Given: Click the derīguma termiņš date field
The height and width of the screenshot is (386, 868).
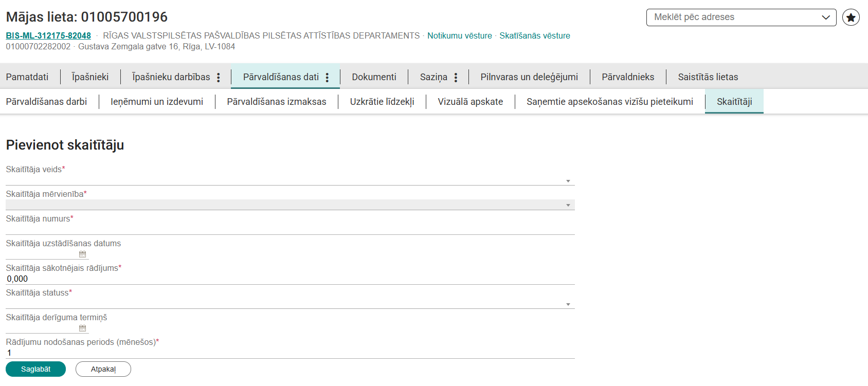Looking at the screenshot, I should coord(42,328).
